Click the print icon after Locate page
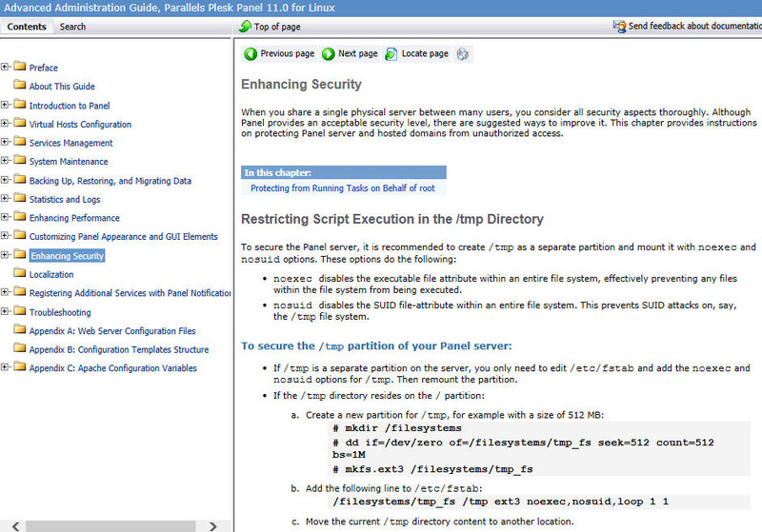The image size is (762, 532). (x=463, y=54)
